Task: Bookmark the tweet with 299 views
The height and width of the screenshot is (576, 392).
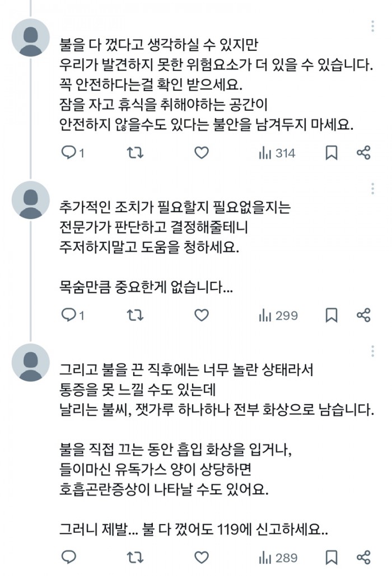Action: pyautogui.click(x=332, y=315)
